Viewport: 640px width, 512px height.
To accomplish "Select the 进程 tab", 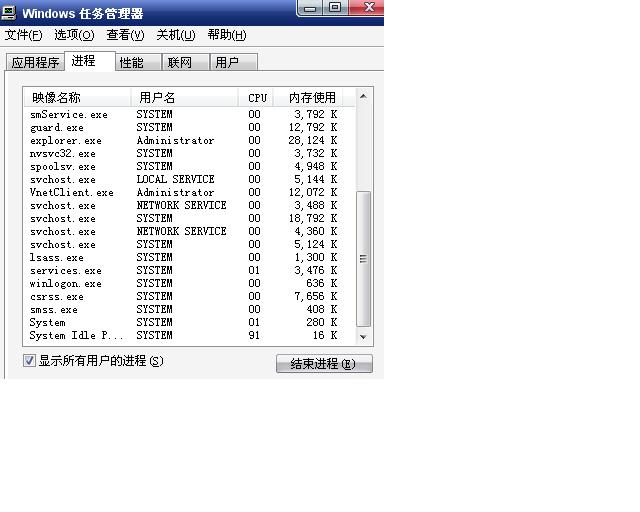I will click(90, 61).
